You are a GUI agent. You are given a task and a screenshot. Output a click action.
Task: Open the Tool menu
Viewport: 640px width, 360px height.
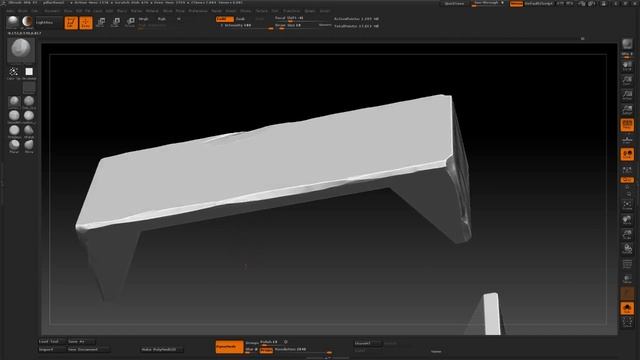click(x=275, y=11)
